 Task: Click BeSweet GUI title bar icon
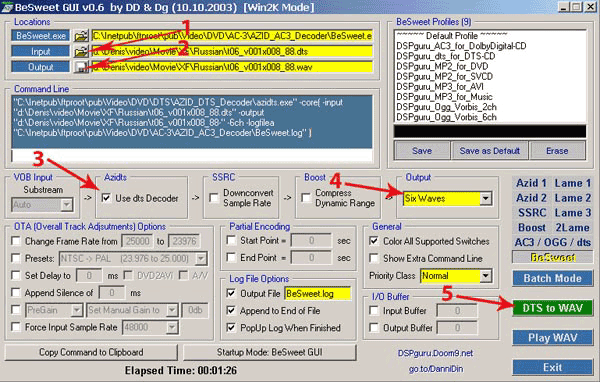click(7, 7)
